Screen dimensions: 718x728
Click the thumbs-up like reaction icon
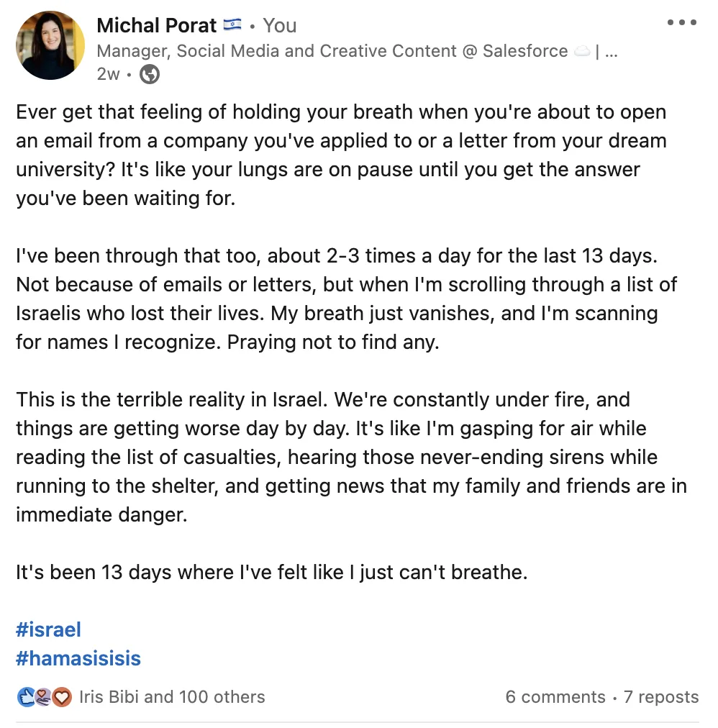point(26,697)
